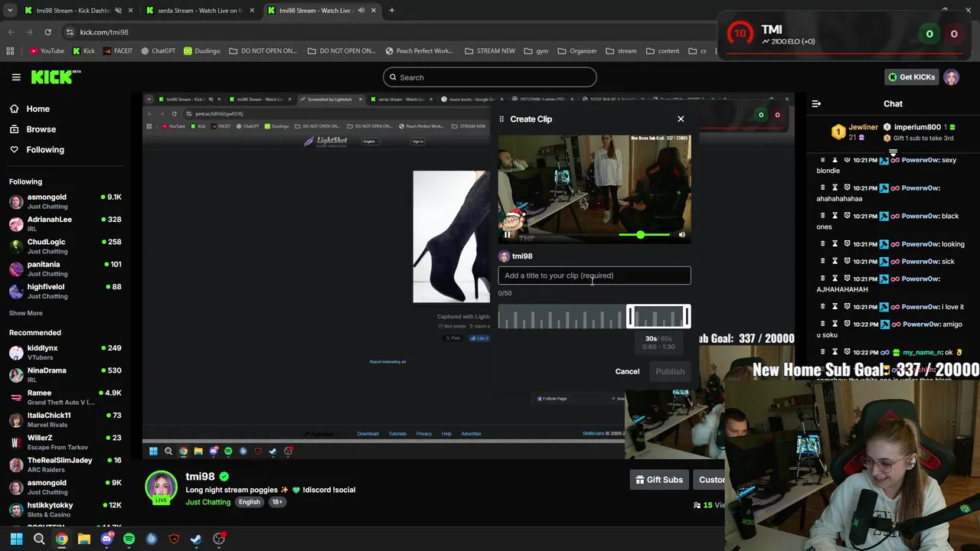Open tmi98 channel avatar with LIVE badge
The image size is (980, 551).
[x=161, y=487]
